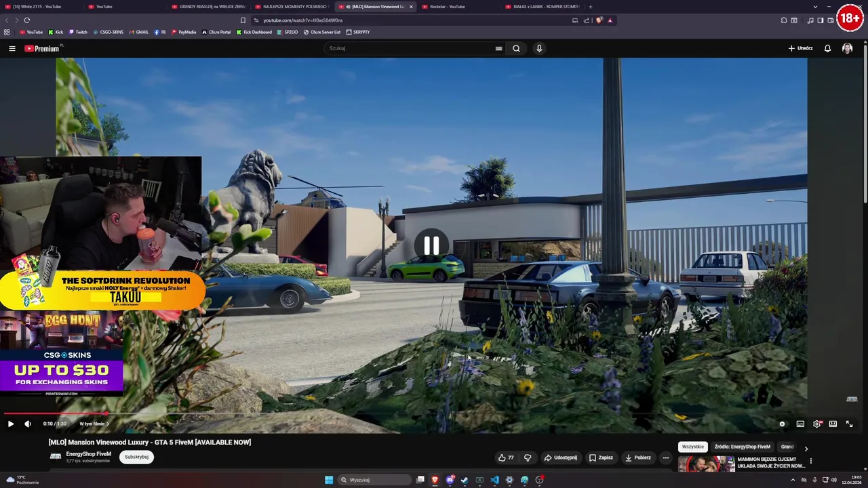Close the MLO Mansion Vinewood tab
Viewport: 868px width, 488px height.
[411, 7]
